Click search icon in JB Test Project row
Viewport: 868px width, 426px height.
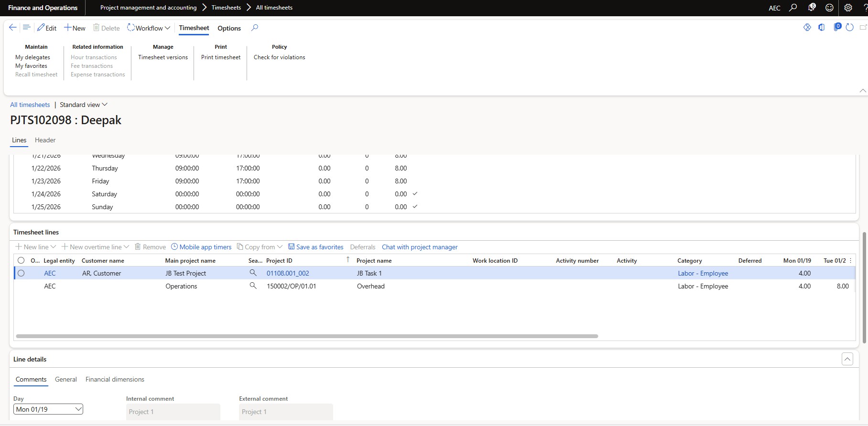pyautogui.click(x=253, y=273)
